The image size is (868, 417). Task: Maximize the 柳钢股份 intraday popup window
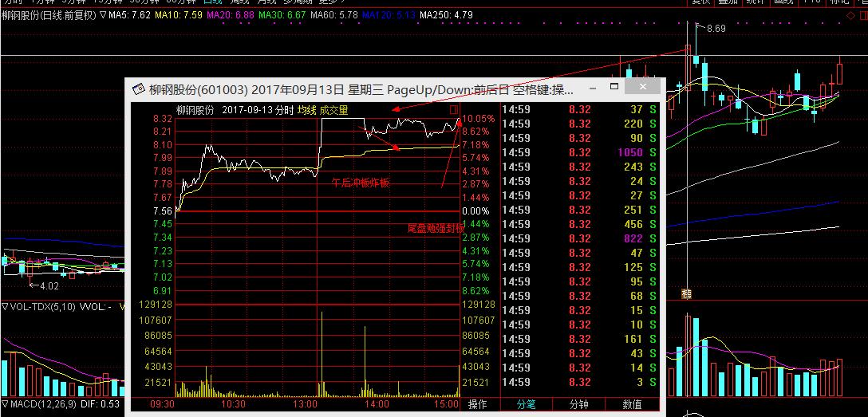click(x=614, y=87)
